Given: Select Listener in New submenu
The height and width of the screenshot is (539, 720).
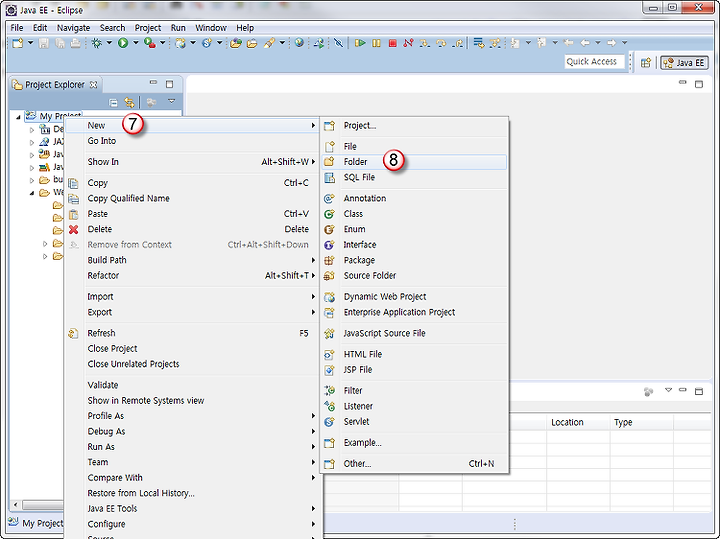Looking at the screenshot, I should click(414, 406).
